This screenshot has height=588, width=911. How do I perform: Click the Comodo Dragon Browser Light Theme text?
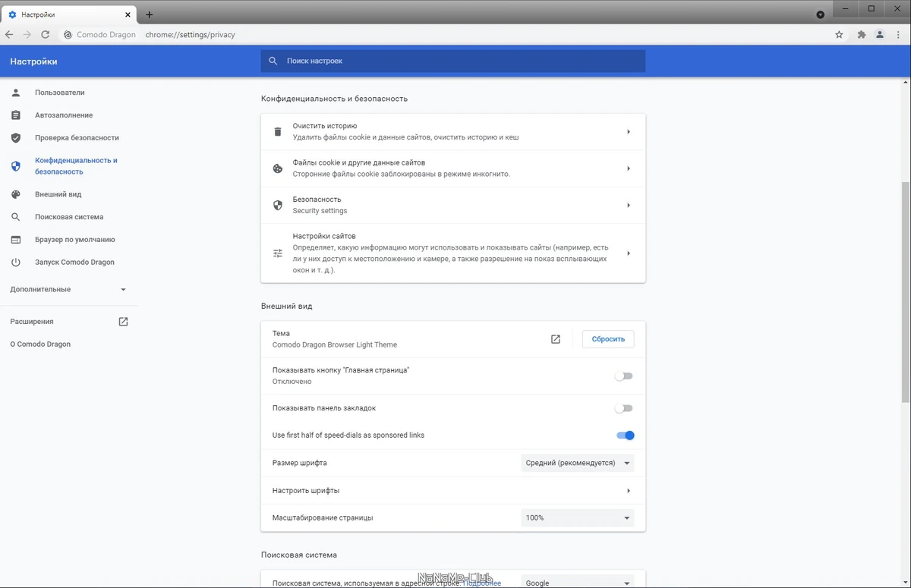(x=335, y=344)
